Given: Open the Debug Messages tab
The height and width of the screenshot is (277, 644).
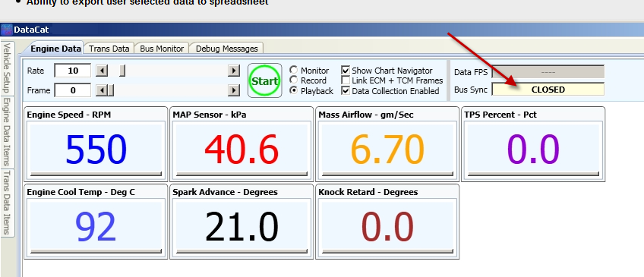Looking at the screenshot, I should point(227,49).
